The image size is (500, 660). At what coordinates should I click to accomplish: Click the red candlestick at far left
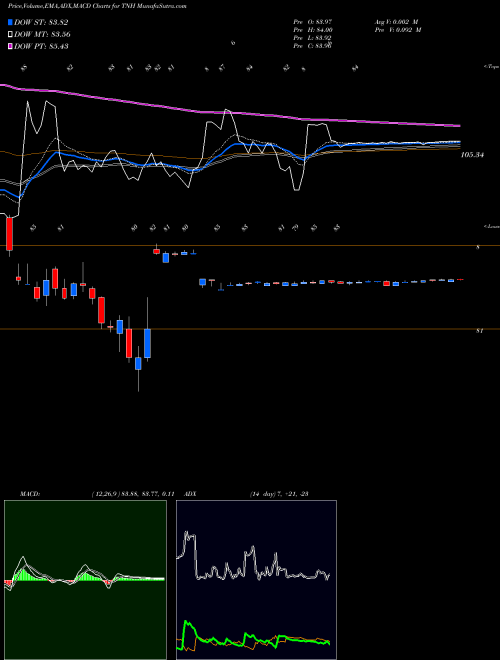click(9, 234)
